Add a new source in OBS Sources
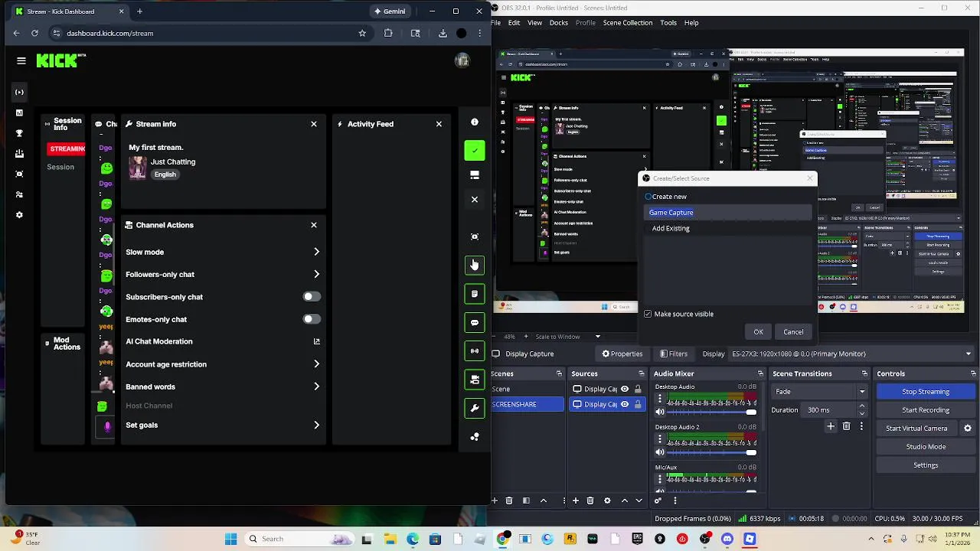The height and width of the screenshot is (551, 980). tap(575, 500)
